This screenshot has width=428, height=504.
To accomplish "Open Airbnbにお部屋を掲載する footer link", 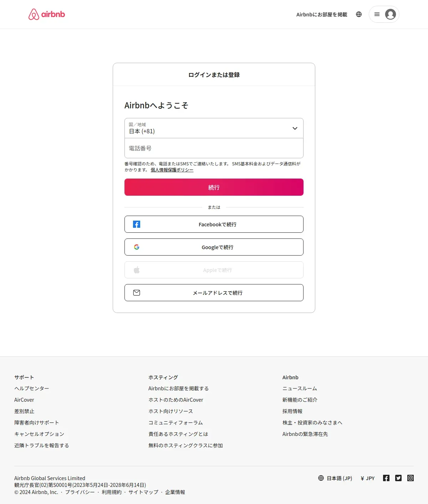I will tap(179, 389).
